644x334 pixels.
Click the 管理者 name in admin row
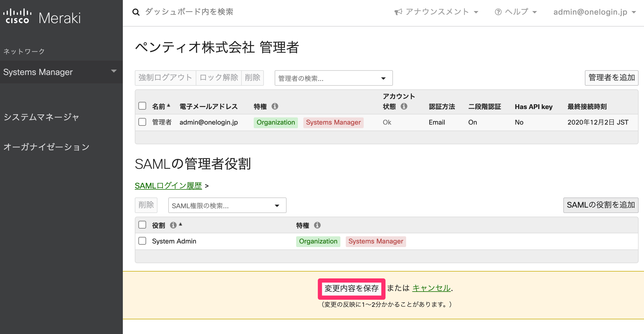pyautogui.click(x=162, y=122)
